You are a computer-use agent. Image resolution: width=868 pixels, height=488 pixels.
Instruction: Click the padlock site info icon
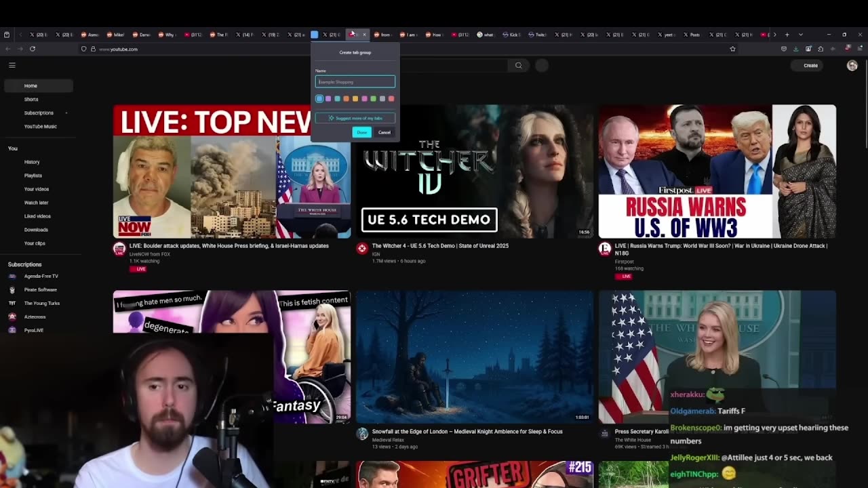93,49
